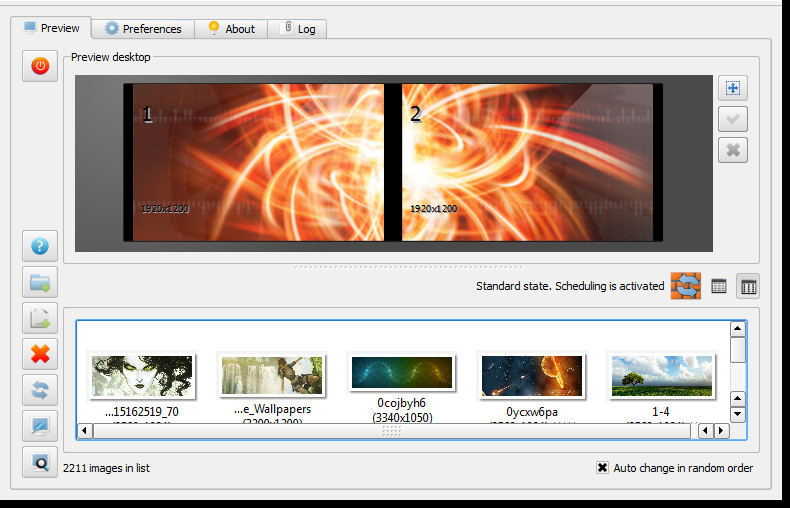Image resolution: width=790 pixels, height=508 pixels.
Task: Click the horizontal scrollbar thumb
Action: (391, 431)
